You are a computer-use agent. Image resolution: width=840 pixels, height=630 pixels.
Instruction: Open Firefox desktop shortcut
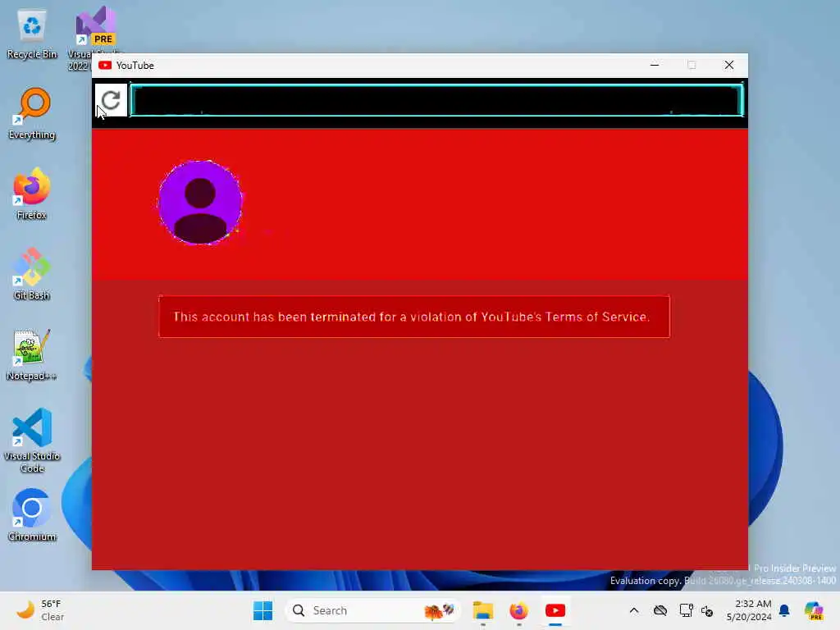click(x=32, y=194)
